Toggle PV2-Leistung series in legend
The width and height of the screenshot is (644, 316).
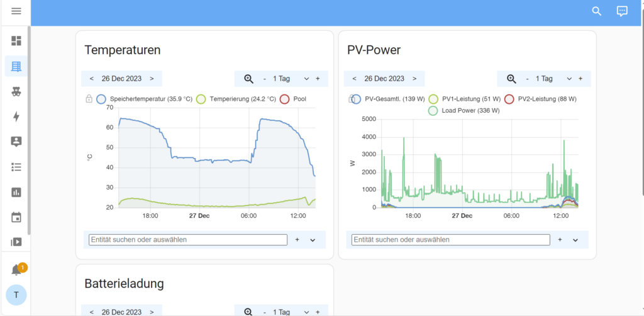509,99
